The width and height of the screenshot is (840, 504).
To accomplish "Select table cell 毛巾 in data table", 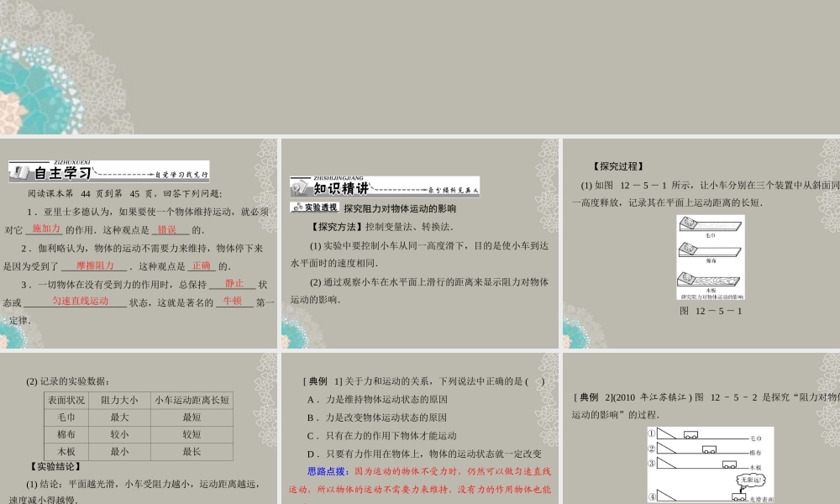I will pyautogui.click(x=66, y=417).
